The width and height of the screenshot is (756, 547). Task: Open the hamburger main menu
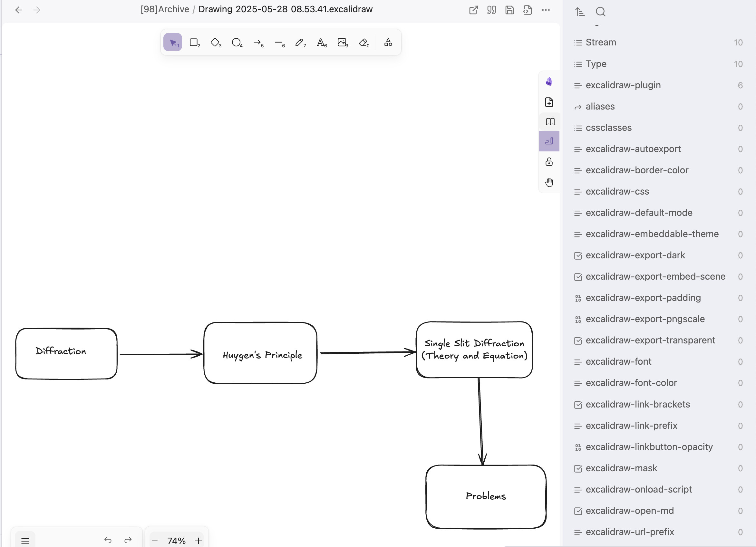pyautogui.click(x=25, y=541)
